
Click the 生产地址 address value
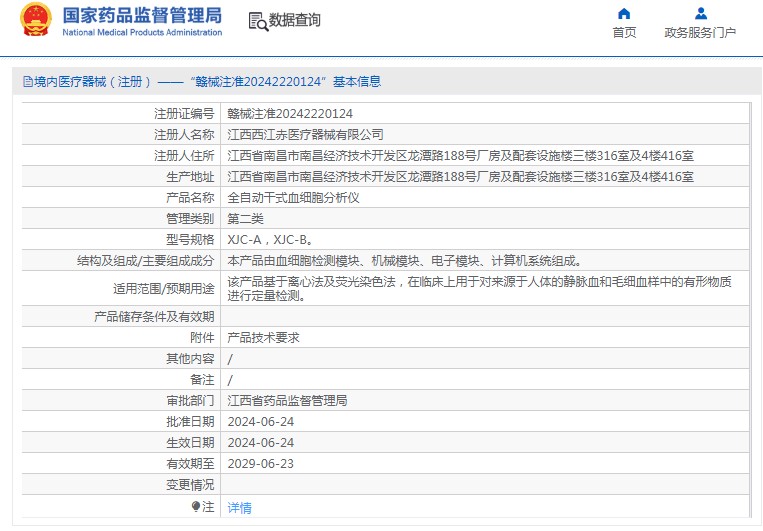point(460,177)
